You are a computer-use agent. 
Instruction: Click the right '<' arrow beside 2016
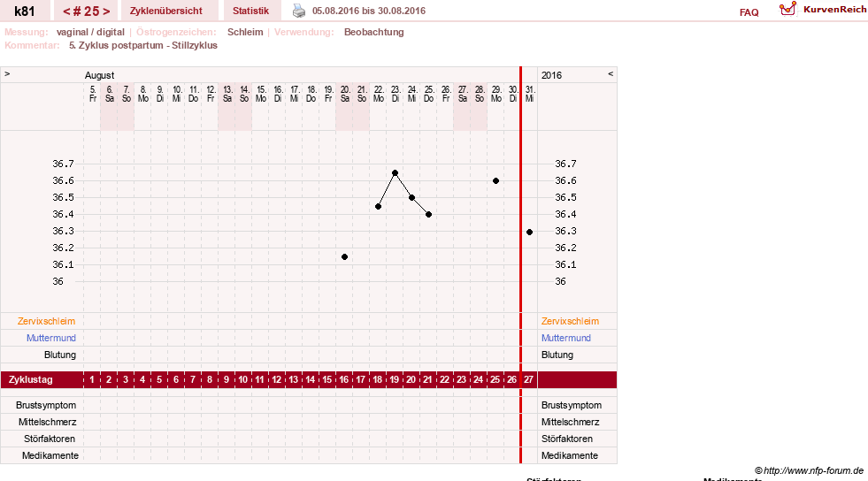click(x=611, y=73)
